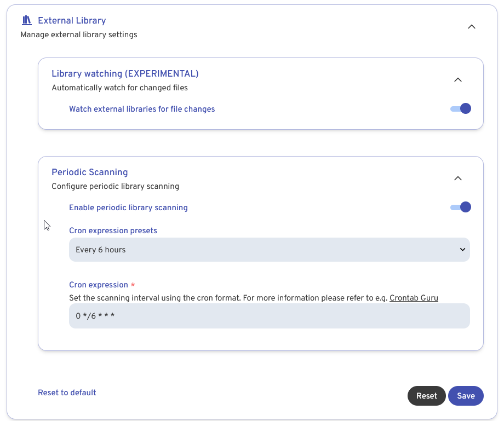Viewport: 504px width, 421px height.
Task: Disable the periodic library scanning switch
Action: point(461,207)
